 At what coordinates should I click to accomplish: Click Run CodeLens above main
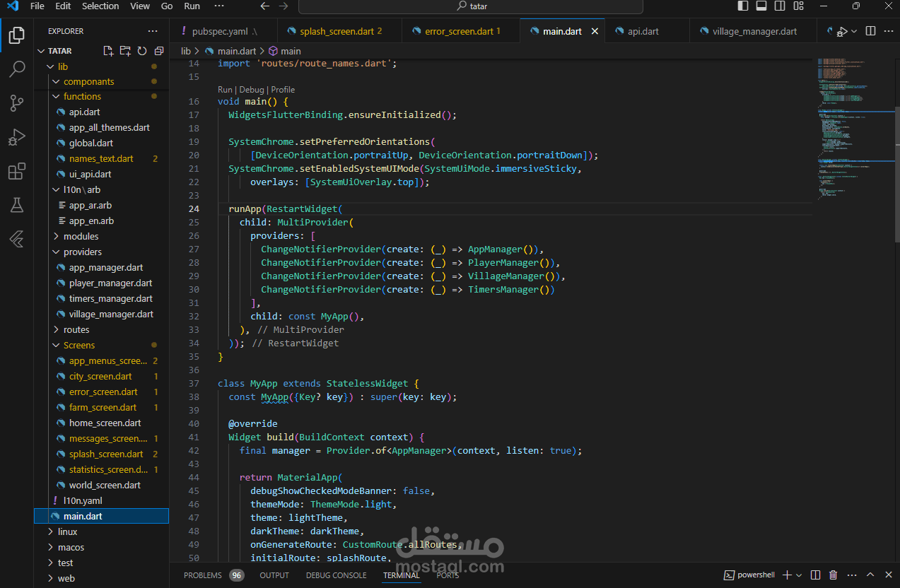pyautogui.click(x=225, y=90)
